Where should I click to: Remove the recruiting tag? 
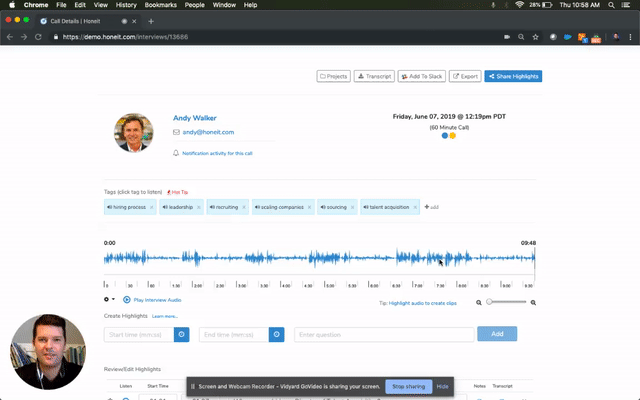pos(244,207)
